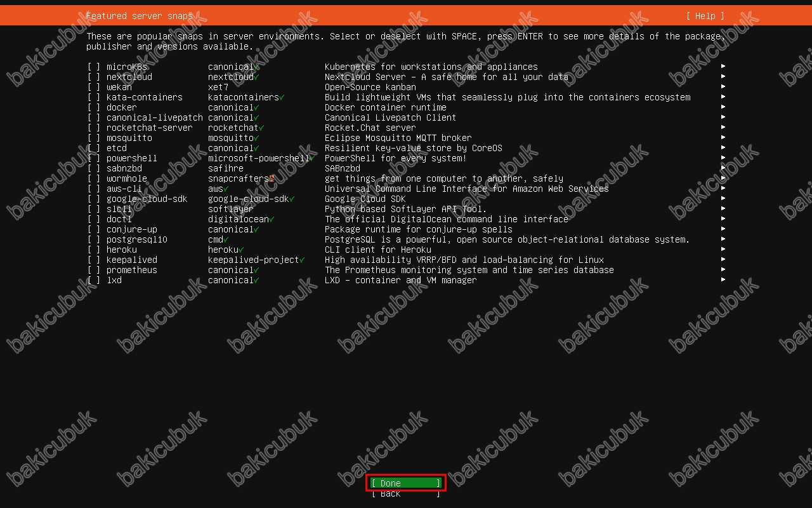Click the xet7 publisher text
The width and height of the screenshot is (812, 508).
tap(218, 87)
